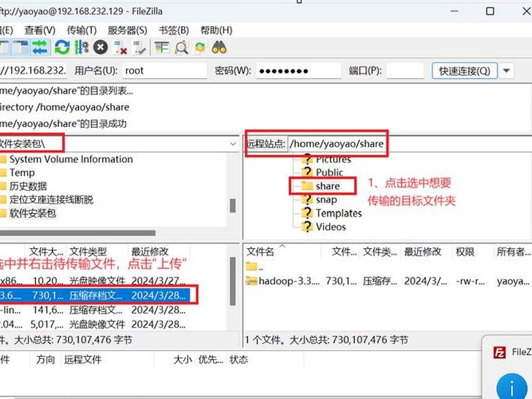Reconnect to the last used server
This screenshot has height=399, width=532.
[140, 47]
